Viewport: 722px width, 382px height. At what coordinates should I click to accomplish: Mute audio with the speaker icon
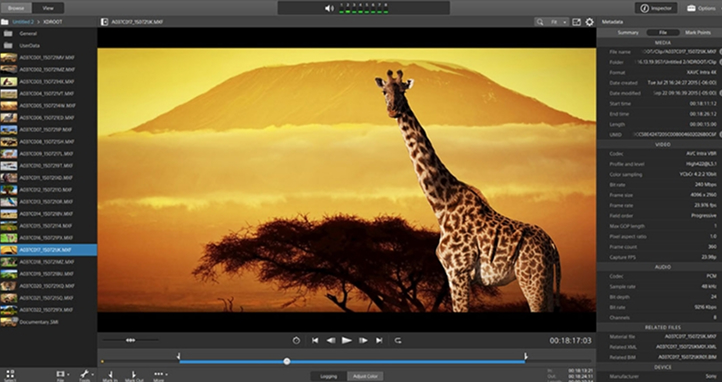[x=329, y=8]
